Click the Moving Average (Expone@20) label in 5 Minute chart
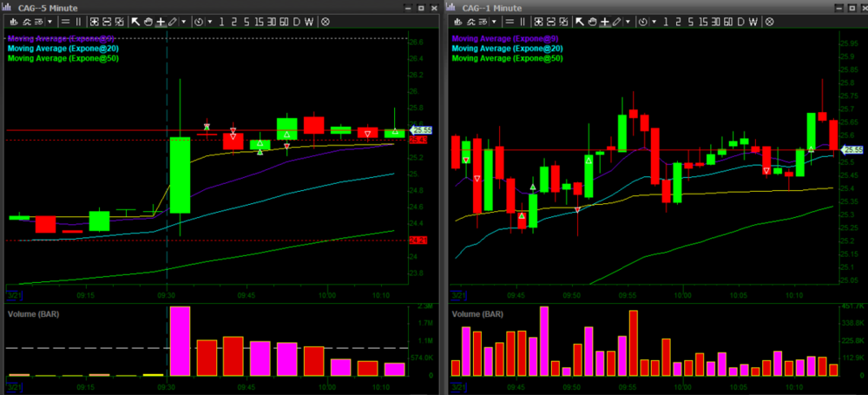This screenshot has height=395, width=868. [62, 49]
